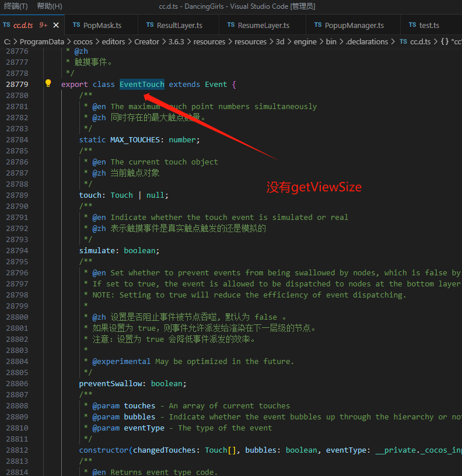Open the 帮助(H) menu
Image resolution: width=462 pixels, height=476 pixels.
pyautogui.click(x=50, y=6)
